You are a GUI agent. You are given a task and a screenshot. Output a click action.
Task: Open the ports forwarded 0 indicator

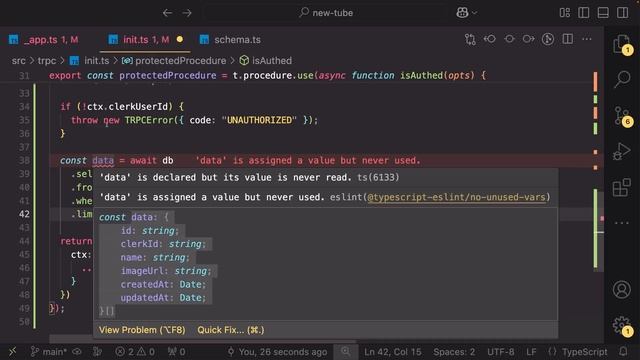click(176, 351)
